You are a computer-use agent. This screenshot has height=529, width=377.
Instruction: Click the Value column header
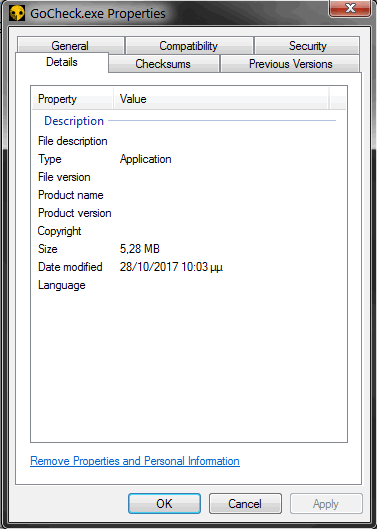click(x=221, y=99)
